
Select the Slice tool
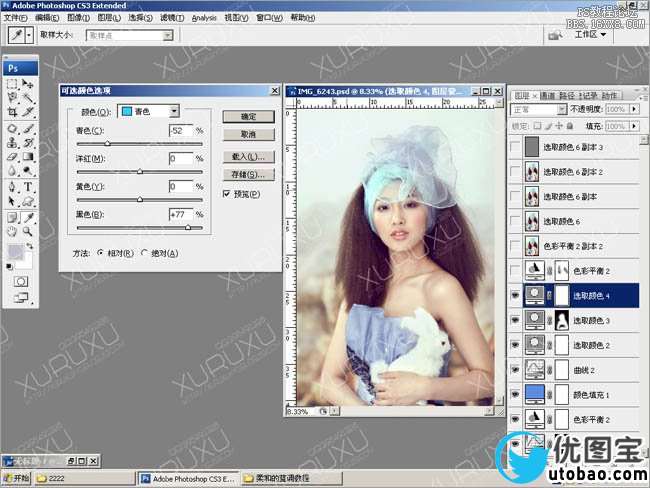[28, 112]
